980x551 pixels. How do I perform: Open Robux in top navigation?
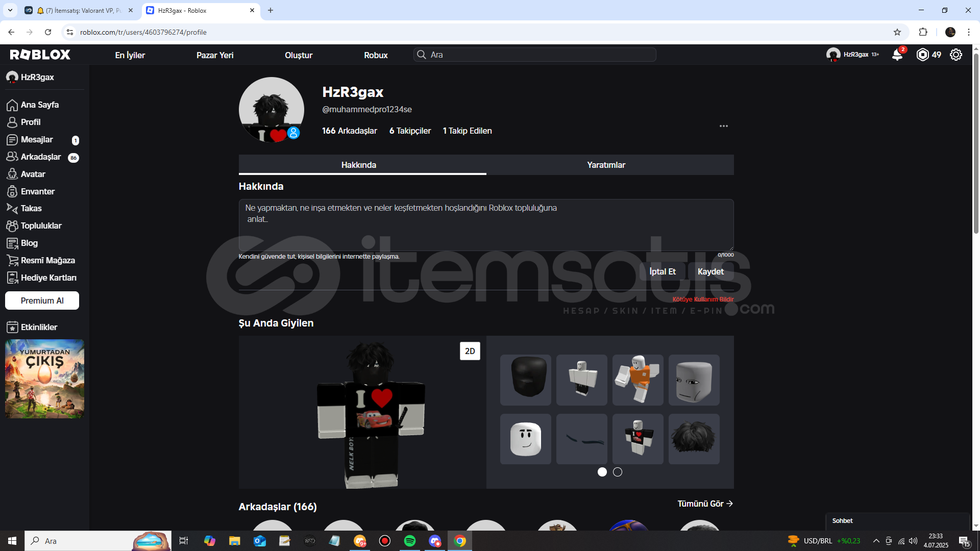point(376,55)
